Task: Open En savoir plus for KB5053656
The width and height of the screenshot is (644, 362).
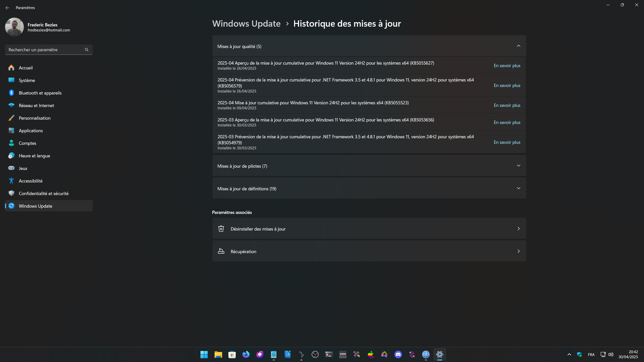Action: point(507,122)
